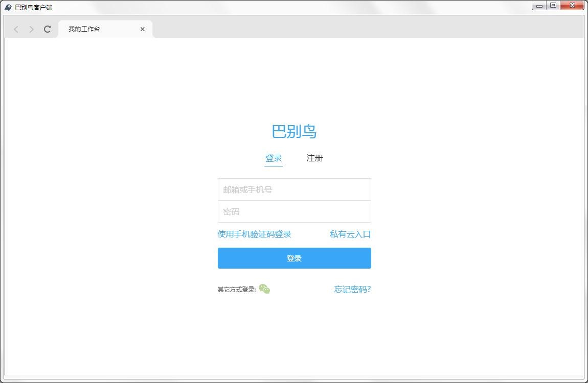The image size is (588, 383).
Task: Click the back navigation arrow
Action: coord(16,29)
